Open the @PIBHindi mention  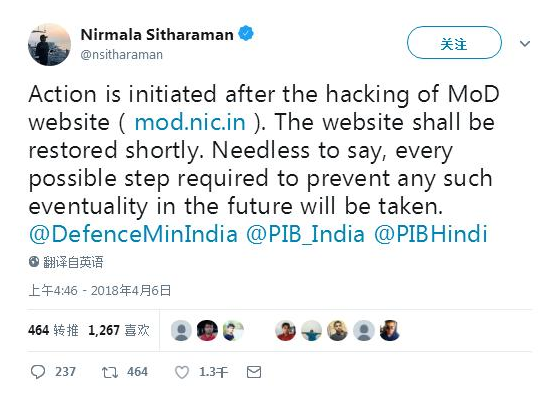(431, 234)
